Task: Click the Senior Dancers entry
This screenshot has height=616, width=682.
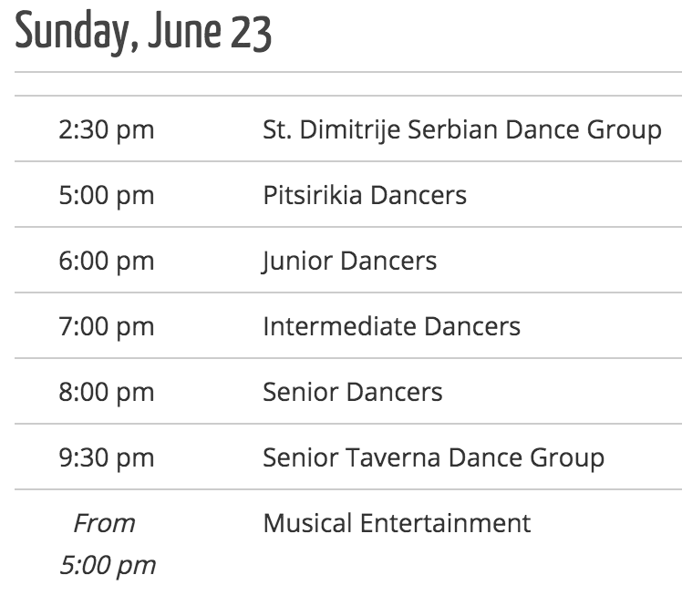Action: tap(353, 392)
